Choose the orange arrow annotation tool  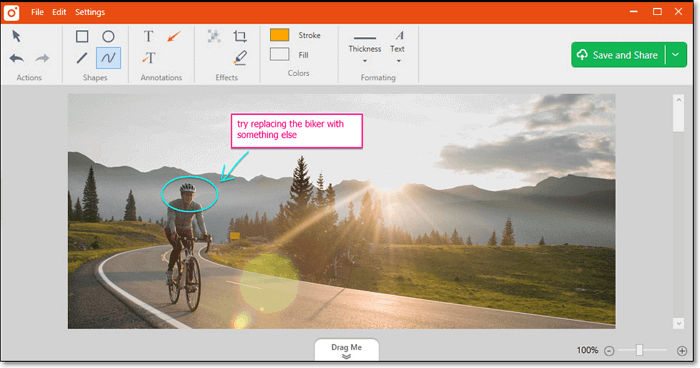174,36
